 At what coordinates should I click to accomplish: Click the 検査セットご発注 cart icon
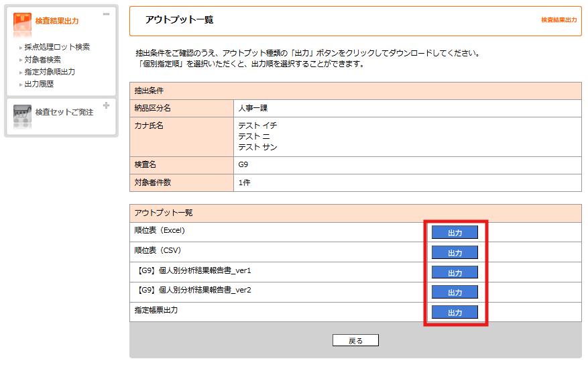point(22,113)
